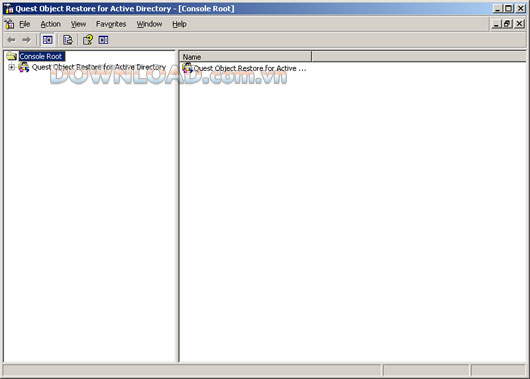Select Console Root in the tree
The width and height of the screenshot is (530, 379).
41,56
